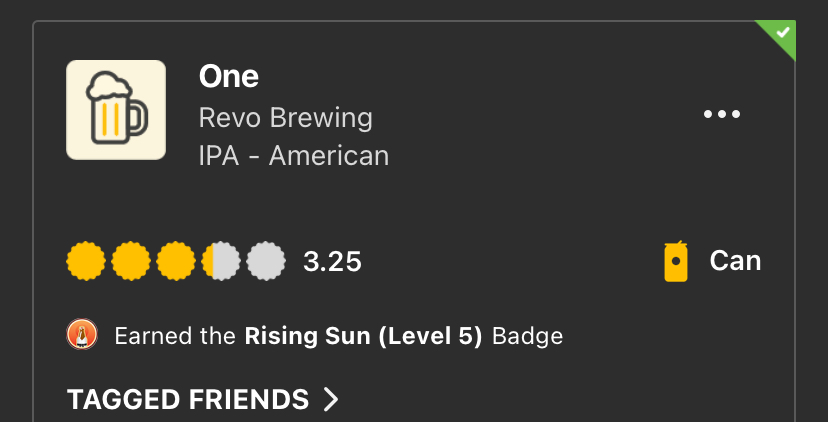The image size is (828, 422).
Task: Click the IPA - American style text
Action: [294, 156]
